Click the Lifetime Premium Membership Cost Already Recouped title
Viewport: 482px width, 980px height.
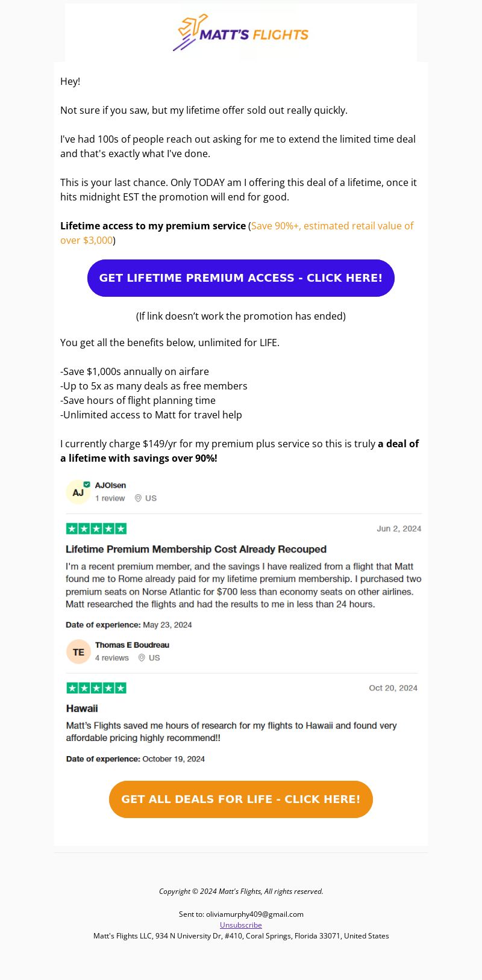click(196, 549)
